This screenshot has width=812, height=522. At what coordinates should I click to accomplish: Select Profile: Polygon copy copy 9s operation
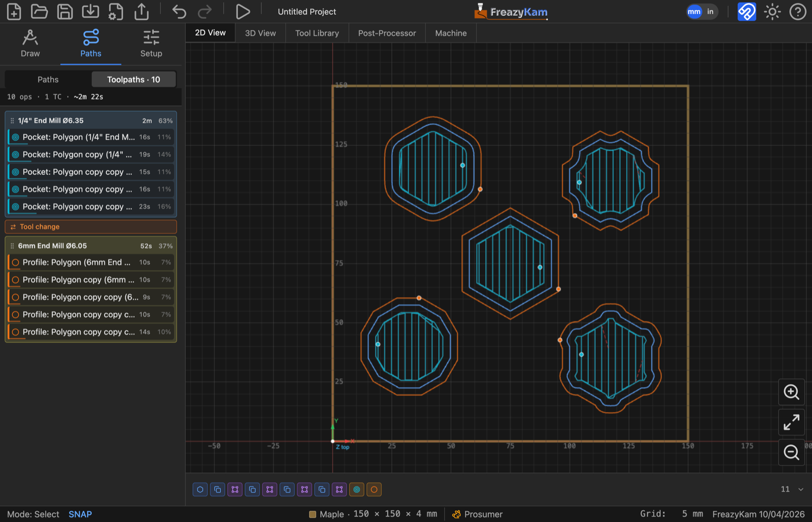(91, 297)
